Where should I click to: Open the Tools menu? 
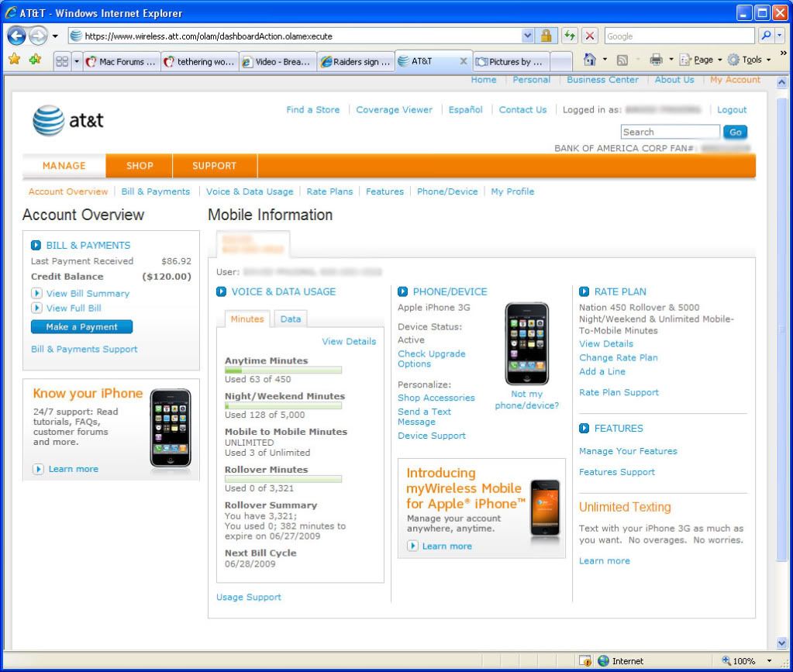click(749, 60)
